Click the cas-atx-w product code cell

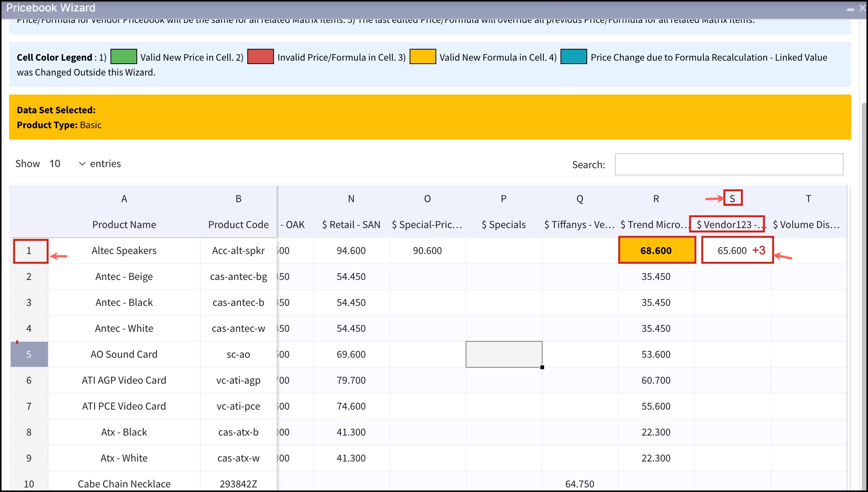point(239,458)
